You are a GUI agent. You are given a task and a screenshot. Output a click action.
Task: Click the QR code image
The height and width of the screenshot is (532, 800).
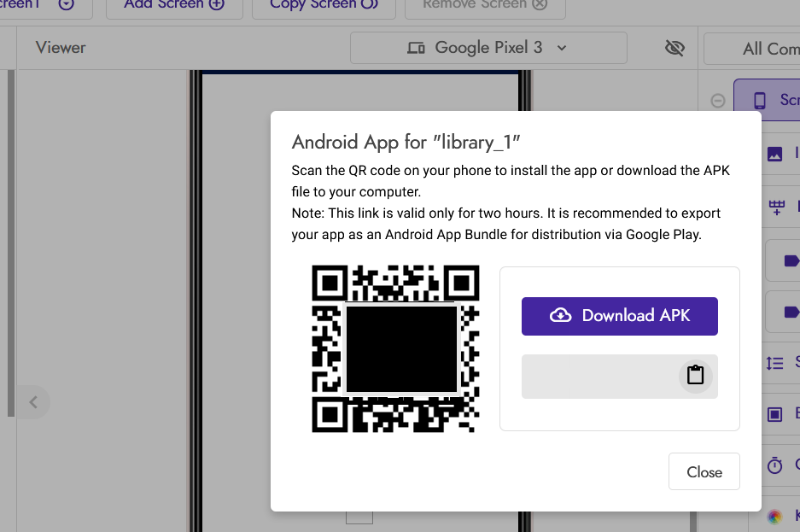click(x=395, y=349)
